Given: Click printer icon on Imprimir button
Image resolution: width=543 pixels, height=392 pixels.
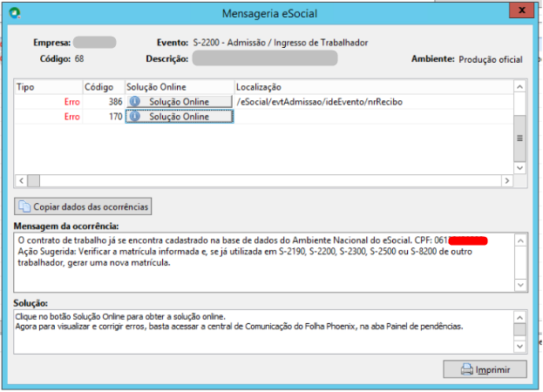Looking at the screenshot, I should (x=466, y=369).
